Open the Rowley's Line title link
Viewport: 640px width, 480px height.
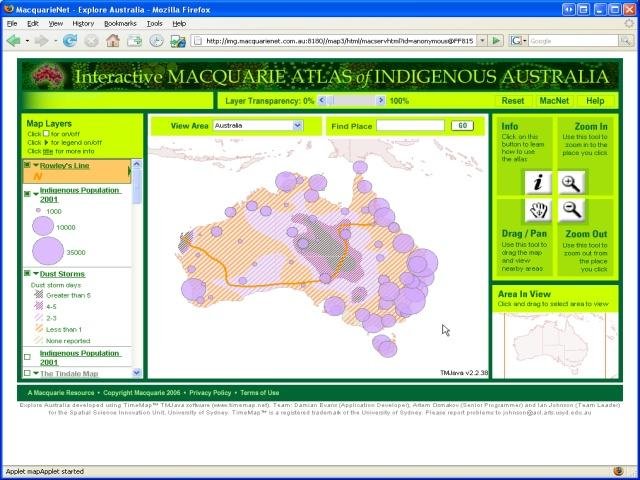[64, 166]
